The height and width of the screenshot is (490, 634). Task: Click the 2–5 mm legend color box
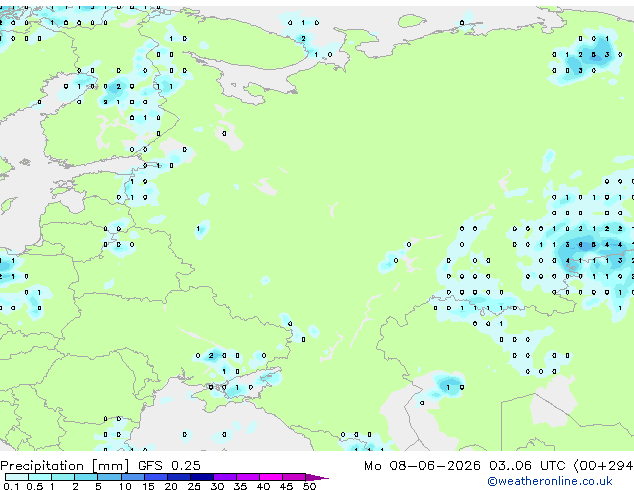(x=86, y=477)
